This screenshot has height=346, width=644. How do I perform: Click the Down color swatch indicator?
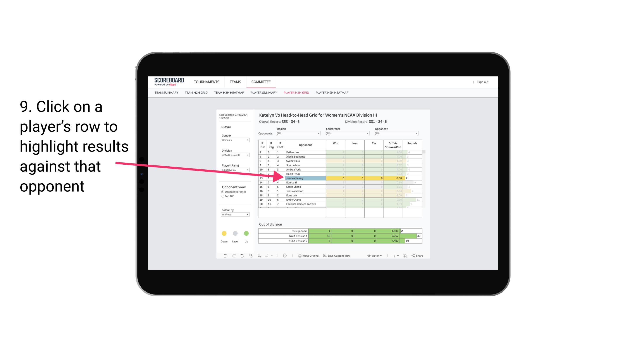tap(224, 234)
